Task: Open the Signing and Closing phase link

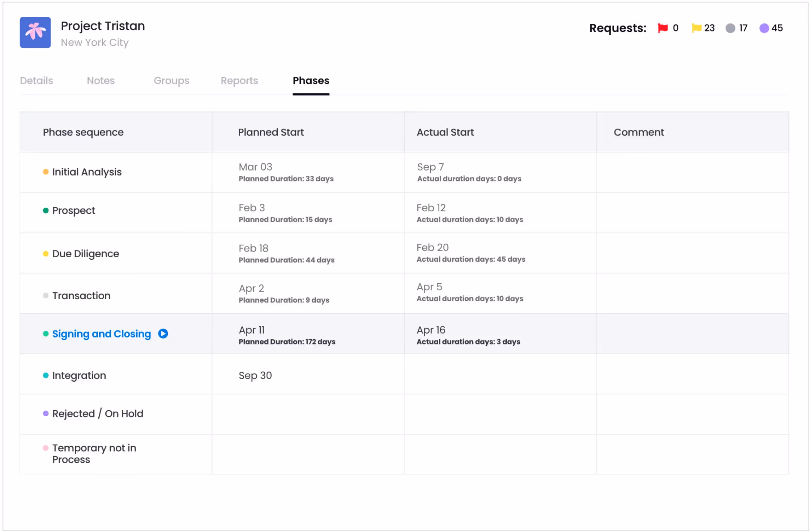Action: [102, 334]
